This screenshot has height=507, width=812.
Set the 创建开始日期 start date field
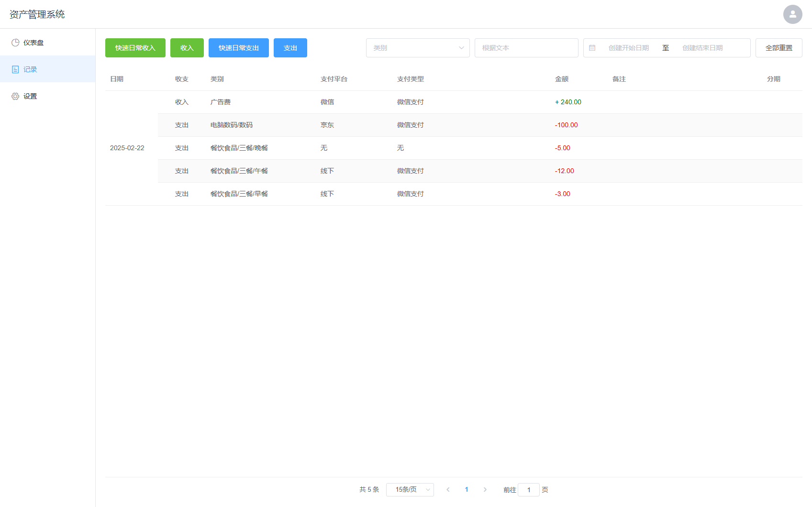pyautogui.click(x=629, y=48)
